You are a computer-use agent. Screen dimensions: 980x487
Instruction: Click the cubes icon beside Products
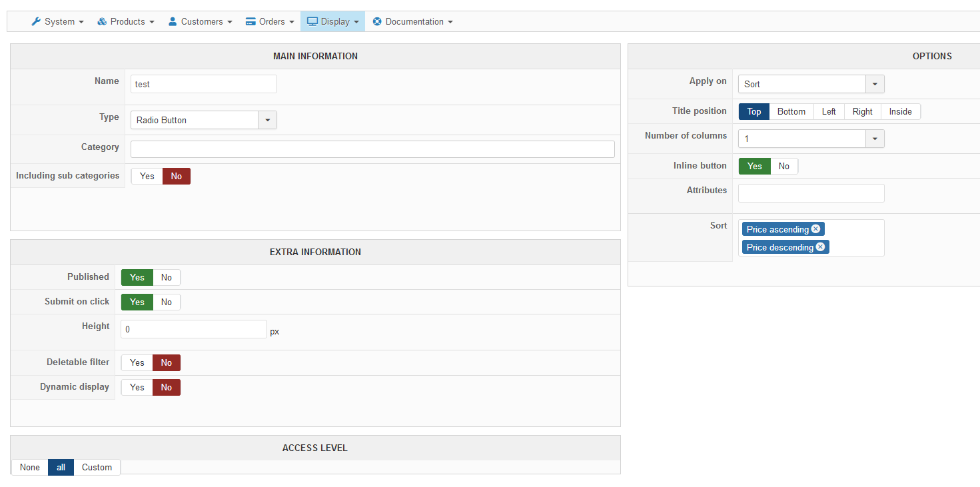102,21
